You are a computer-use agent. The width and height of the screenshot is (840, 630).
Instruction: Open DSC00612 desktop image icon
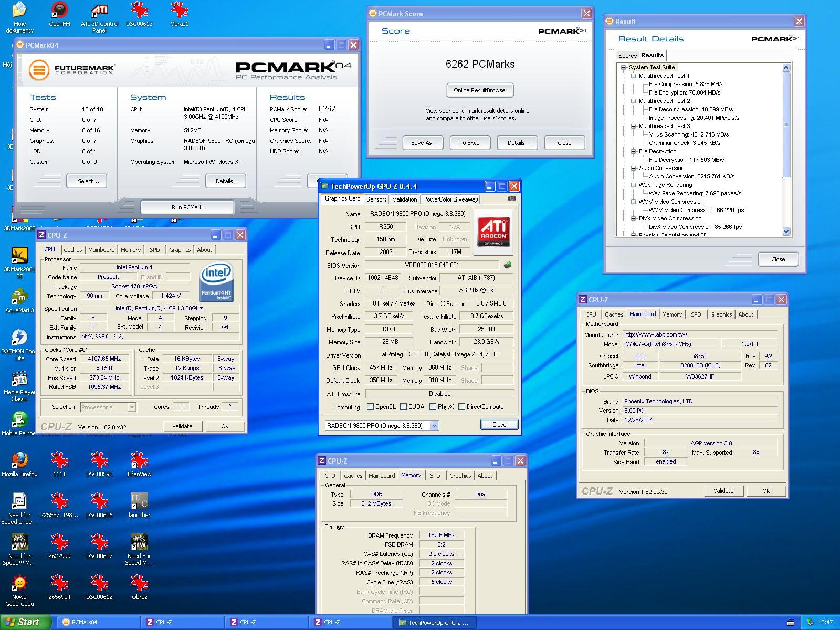tap(99, 587)
